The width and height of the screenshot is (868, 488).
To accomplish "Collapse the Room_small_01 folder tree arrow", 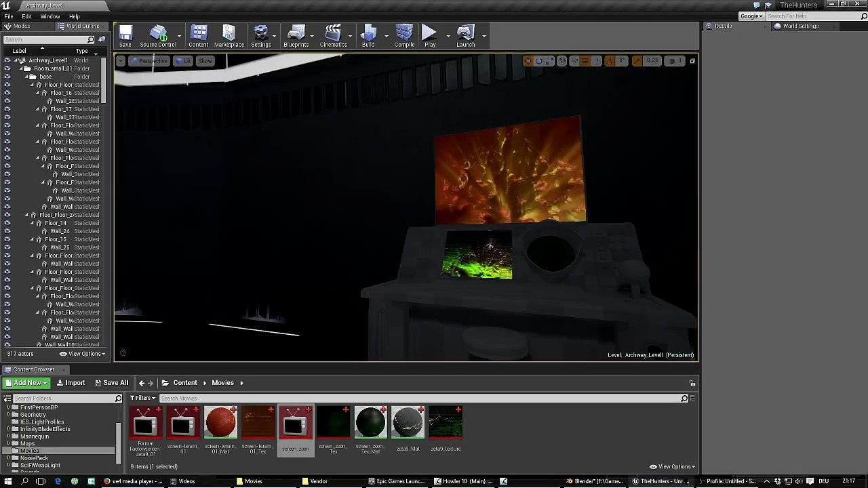I will click(21, 68).
